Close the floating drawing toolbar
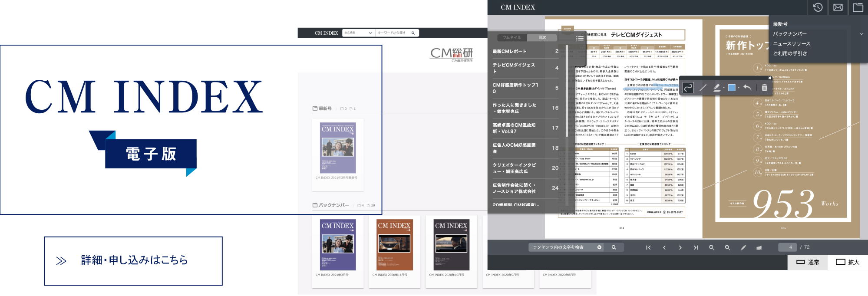Image resolution: width=868 pixels, height=296 pixels. click(770, 78)
